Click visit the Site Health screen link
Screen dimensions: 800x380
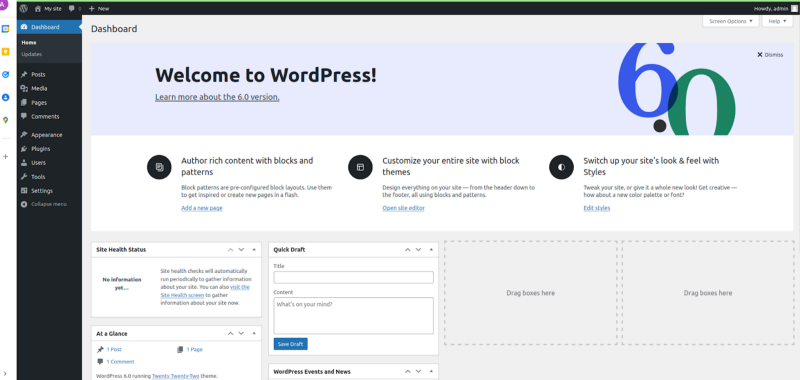(205, 291)
